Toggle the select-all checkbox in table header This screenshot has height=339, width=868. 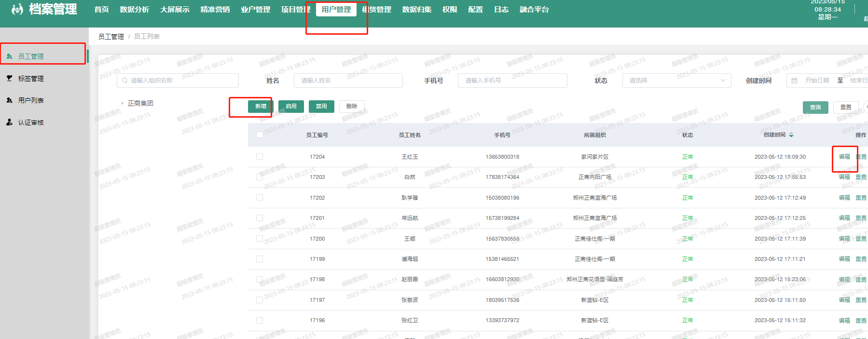tap(260, 135)
